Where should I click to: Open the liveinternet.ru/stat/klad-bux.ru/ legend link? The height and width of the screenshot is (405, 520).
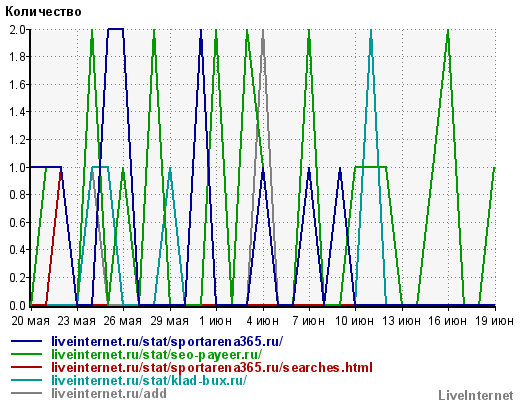click(149, 380)
